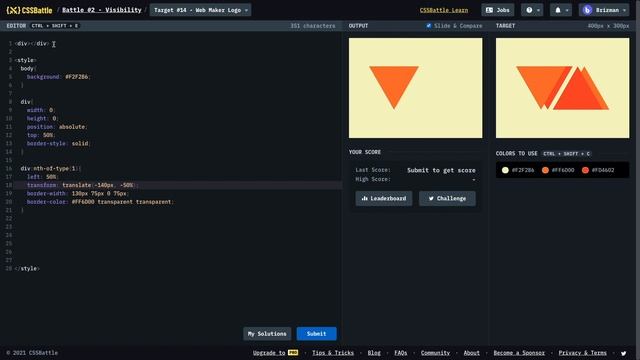
Task: Open Battle #2 - Visibility link
Action: tap(102, 10)
